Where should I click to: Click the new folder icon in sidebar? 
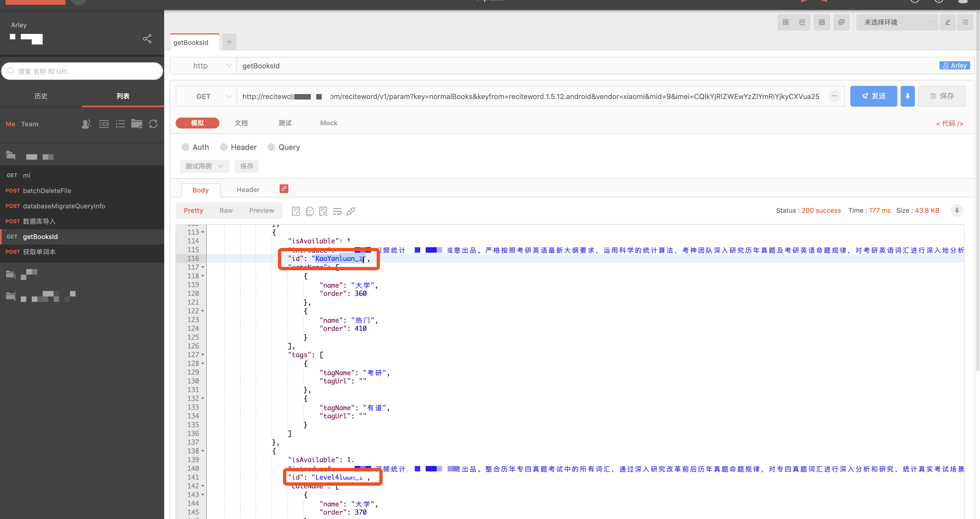(136, 124)
